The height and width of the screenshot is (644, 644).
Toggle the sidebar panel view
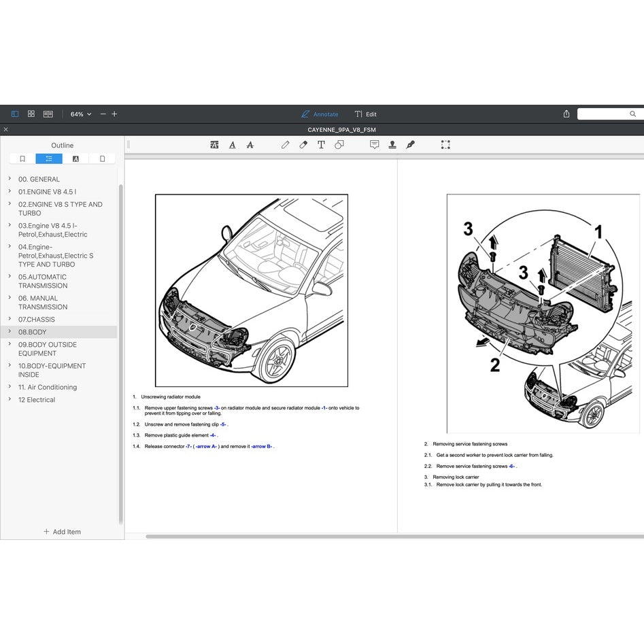tap(15, 114)
